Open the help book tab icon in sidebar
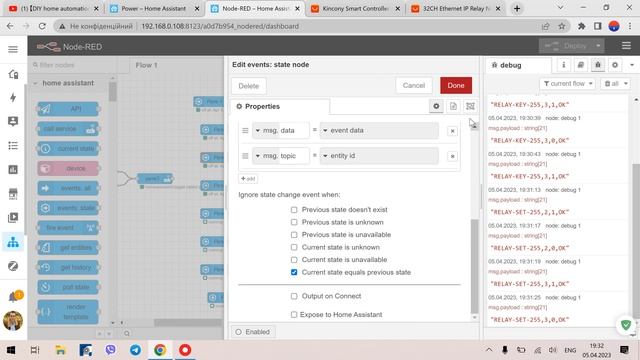The height and width of the screenshot is (360, 640). pos(580,65)
